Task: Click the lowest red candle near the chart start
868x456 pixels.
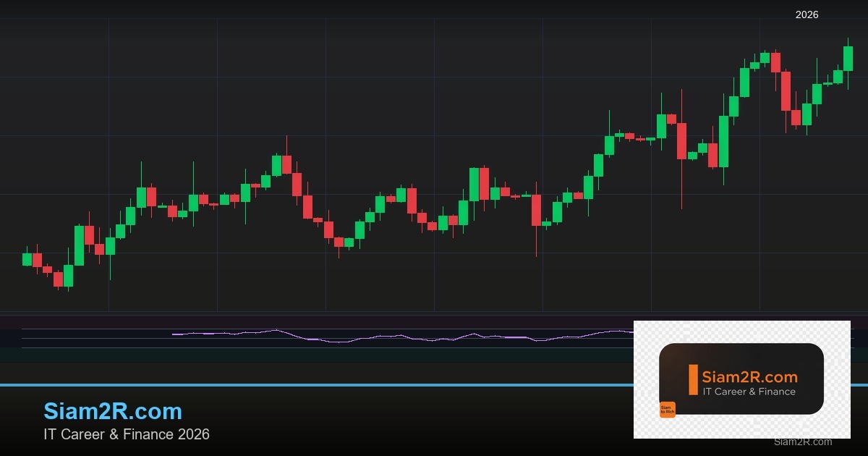Action: [58, 279]
